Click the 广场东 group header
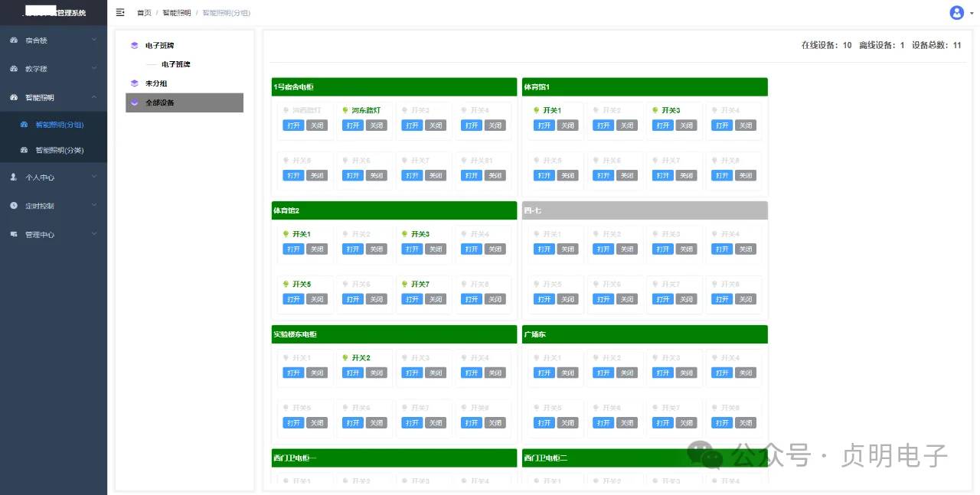Screen dimensions: 980x495 (645, 334)
